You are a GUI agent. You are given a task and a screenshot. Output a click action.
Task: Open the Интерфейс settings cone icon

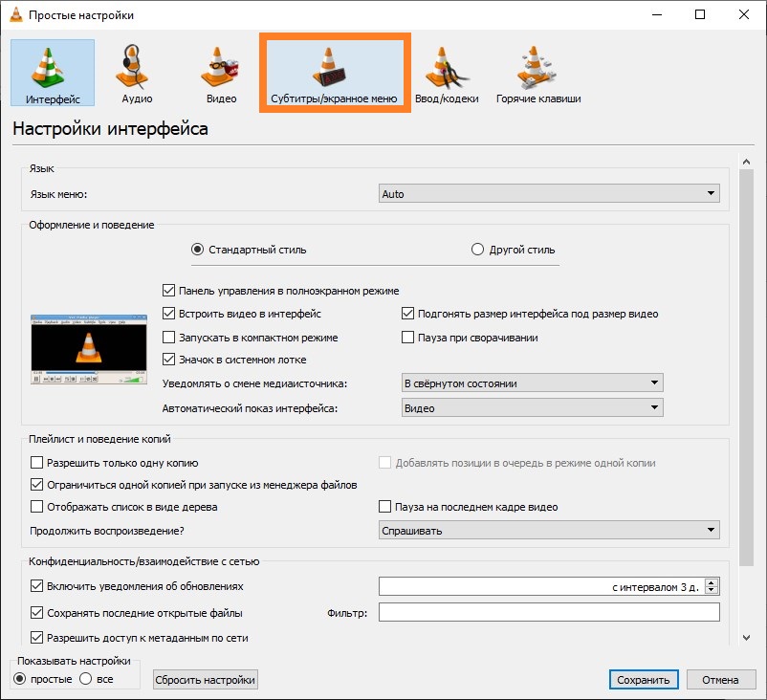pos(53,67)
